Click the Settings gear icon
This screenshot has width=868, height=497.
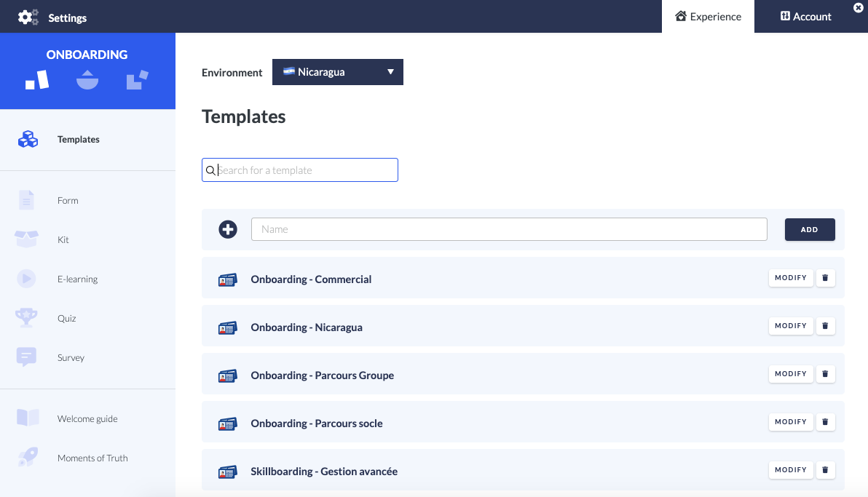[x=28, y=17]
